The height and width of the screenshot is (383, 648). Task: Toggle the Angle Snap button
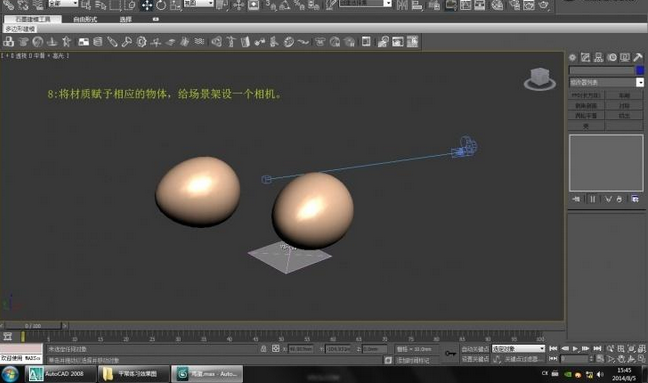284,5
